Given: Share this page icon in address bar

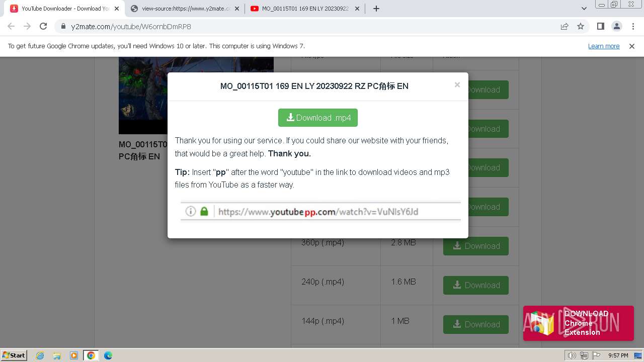Looking at the screenshot, I should tap(565, 26).
